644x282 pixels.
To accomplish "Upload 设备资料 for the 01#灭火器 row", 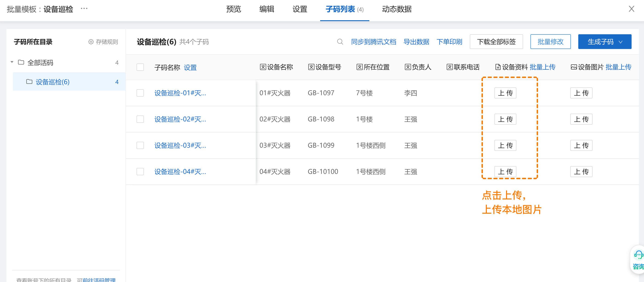I will tap(505, 93).
